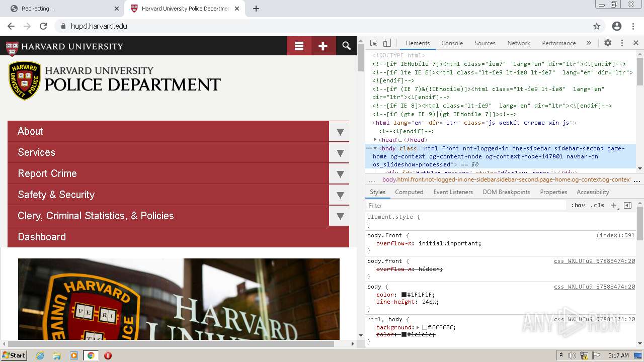This screenshot has width=644, height=362.
Task: Open a new browser tab
Action: [256, 9]
